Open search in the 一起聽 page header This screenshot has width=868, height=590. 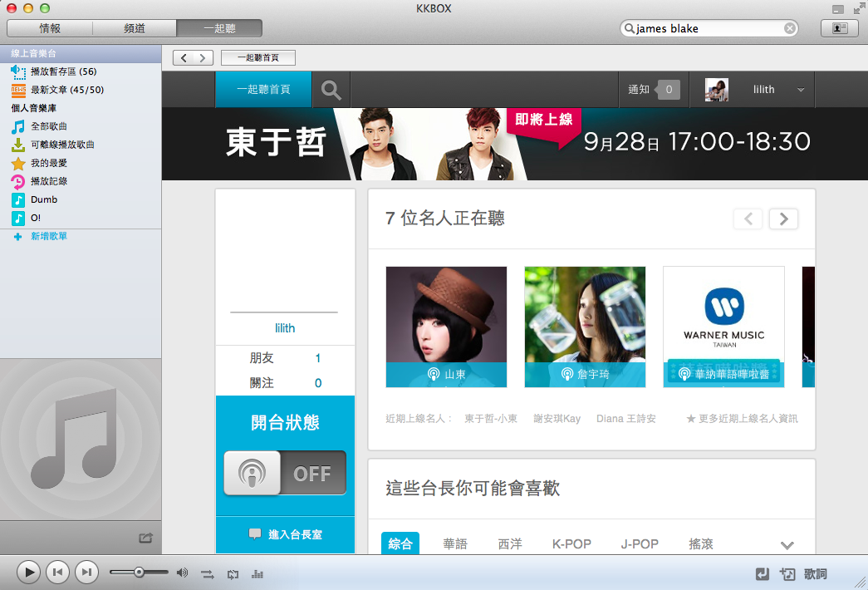331,89
